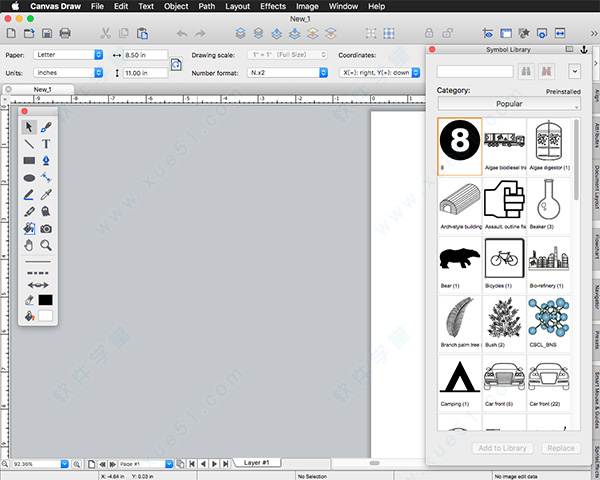
Task: Select the Bicycles symbol thumbnail
Action: (x=505, y=257)
